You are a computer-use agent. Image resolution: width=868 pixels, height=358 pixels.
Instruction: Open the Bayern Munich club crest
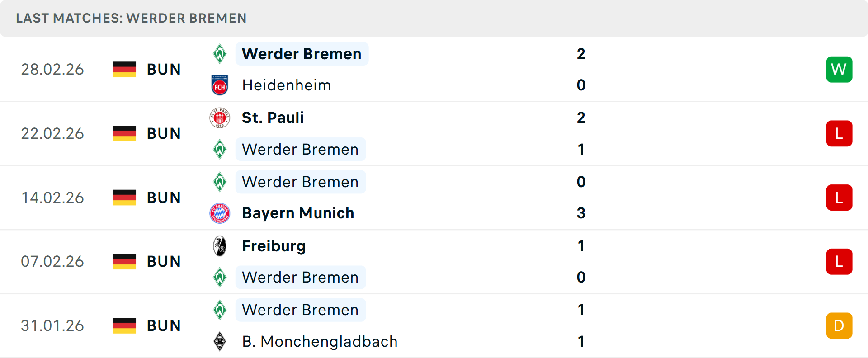coord(220,213)
